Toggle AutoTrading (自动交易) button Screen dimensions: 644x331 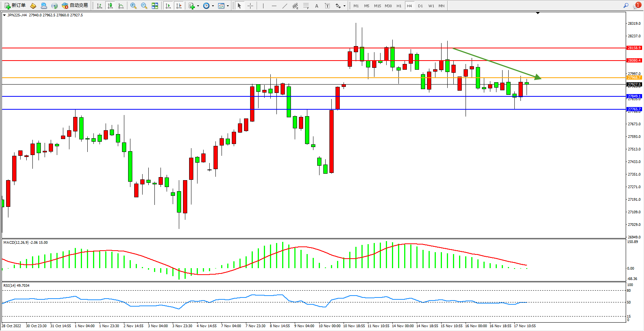pos(75,6)
